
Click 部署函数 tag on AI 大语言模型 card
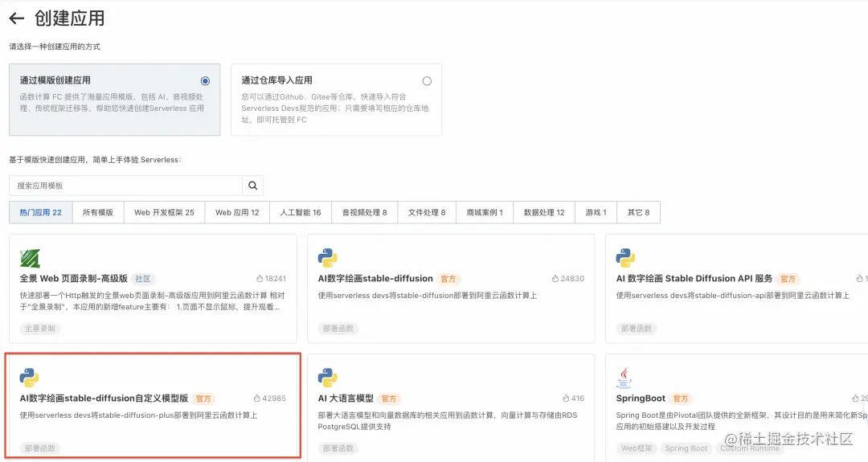point(338,448)
